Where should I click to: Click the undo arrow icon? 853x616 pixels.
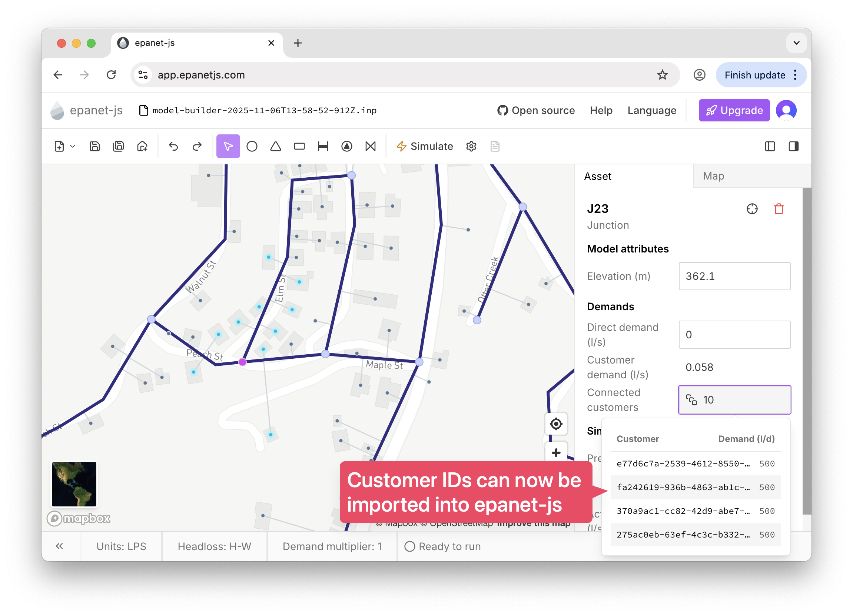tap(173, 146)
